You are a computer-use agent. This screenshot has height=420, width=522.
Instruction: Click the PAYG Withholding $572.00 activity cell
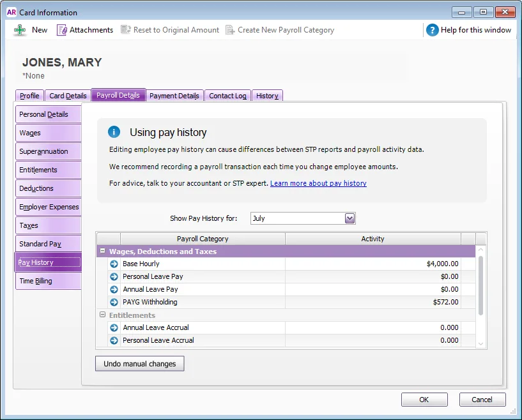373,303
